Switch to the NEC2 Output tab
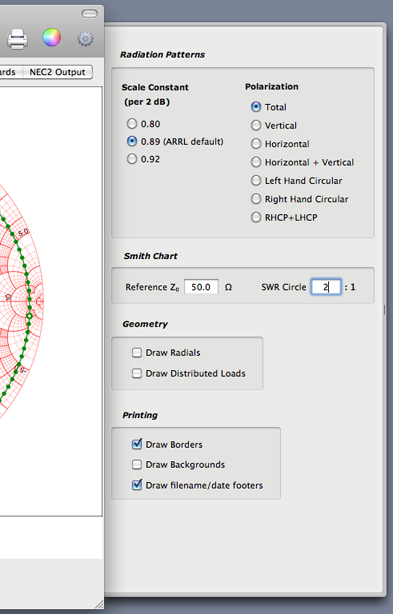 coord(58,72)
